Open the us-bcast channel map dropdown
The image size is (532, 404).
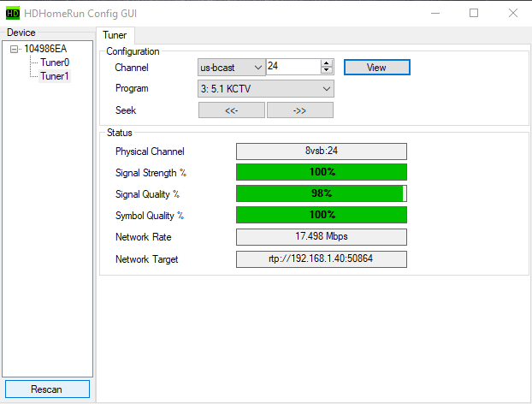tap(232, 68)
